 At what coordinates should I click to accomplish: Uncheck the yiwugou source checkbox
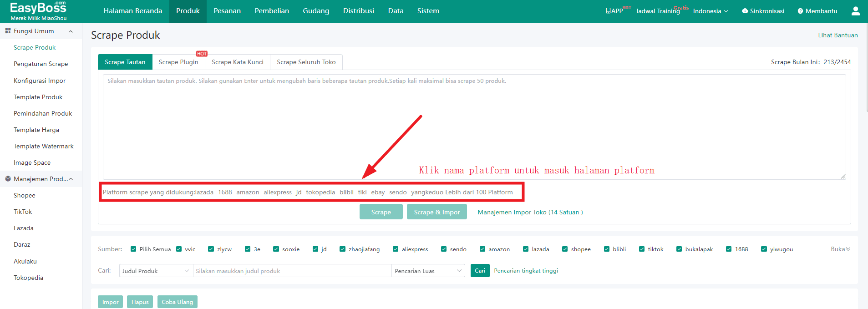[x=764, y=249]
